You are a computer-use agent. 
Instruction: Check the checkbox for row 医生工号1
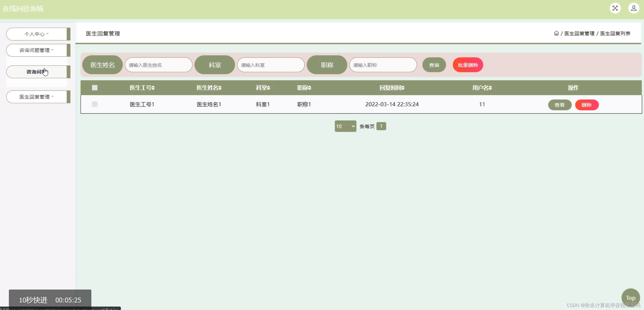[x=95, y=104]
